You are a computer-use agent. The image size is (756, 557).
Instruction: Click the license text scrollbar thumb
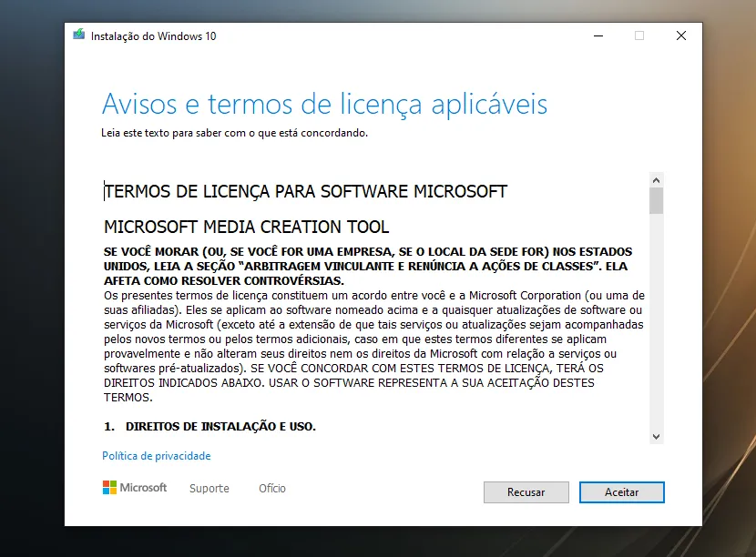point(656,200)
